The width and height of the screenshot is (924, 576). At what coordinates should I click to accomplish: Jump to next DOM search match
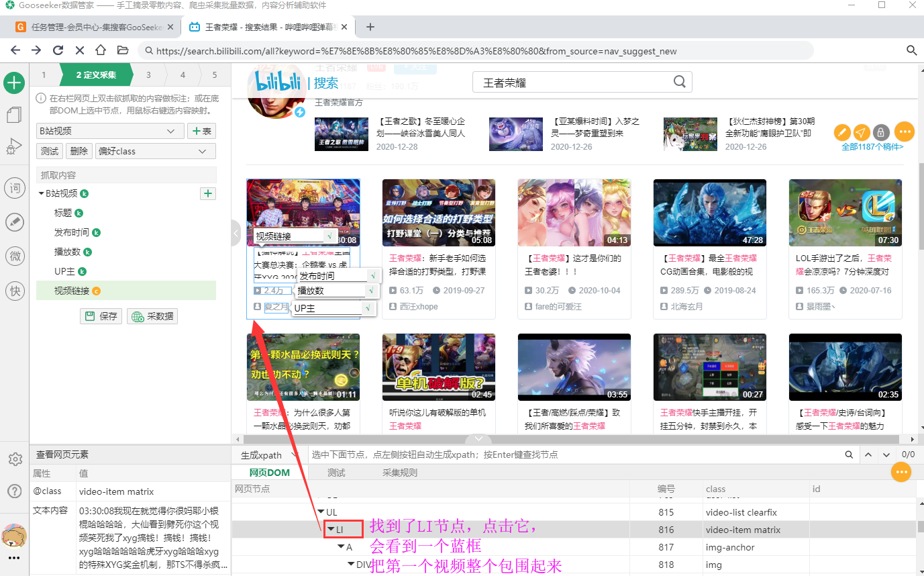tap(886, 454)
